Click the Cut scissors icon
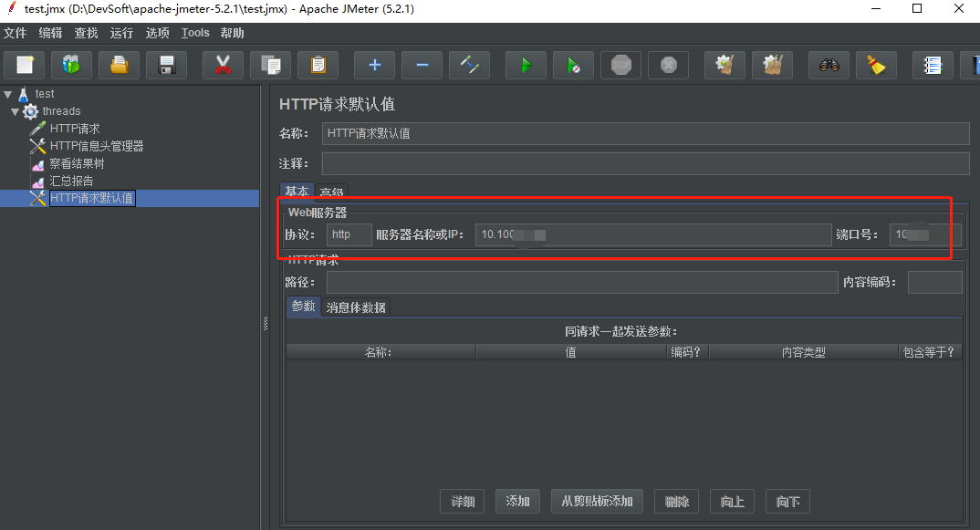This screenshot has width=980, height=530. pos(224,65)
